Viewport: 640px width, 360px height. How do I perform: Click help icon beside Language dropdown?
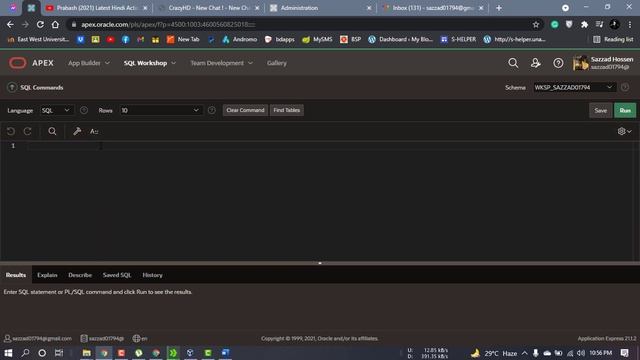(84, 110)
